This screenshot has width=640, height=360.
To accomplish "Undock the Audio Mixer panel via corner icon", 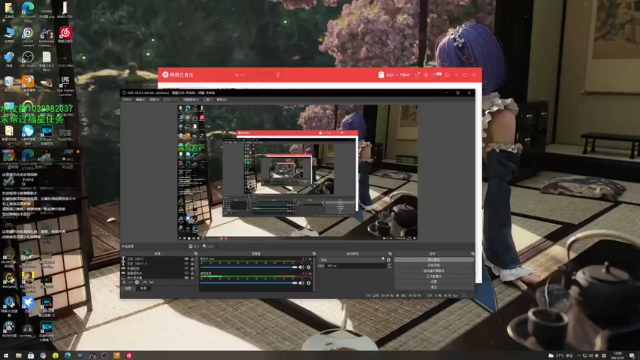I will coord(313,254).
